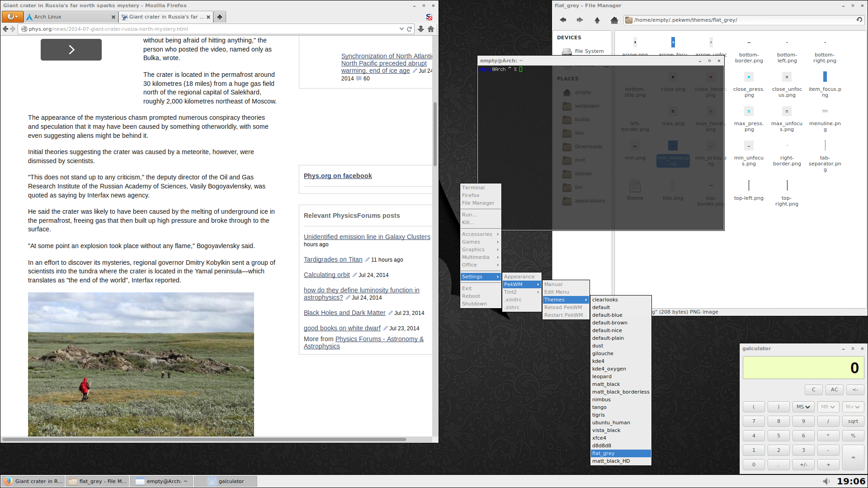Click calculator backspace arrow button
This screenshot has height=488, width=868.
pyautogui.click(x=855, y=389)
